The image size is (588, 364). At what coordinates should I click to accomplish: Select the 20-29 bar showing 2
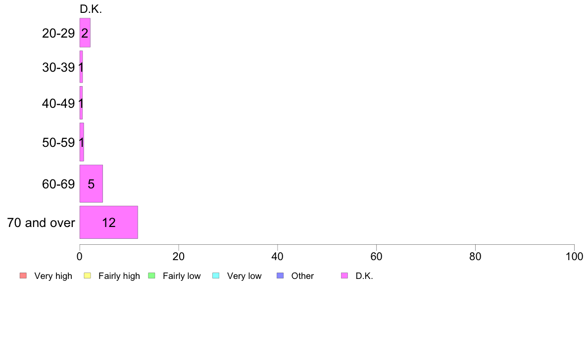click(85, 33)
